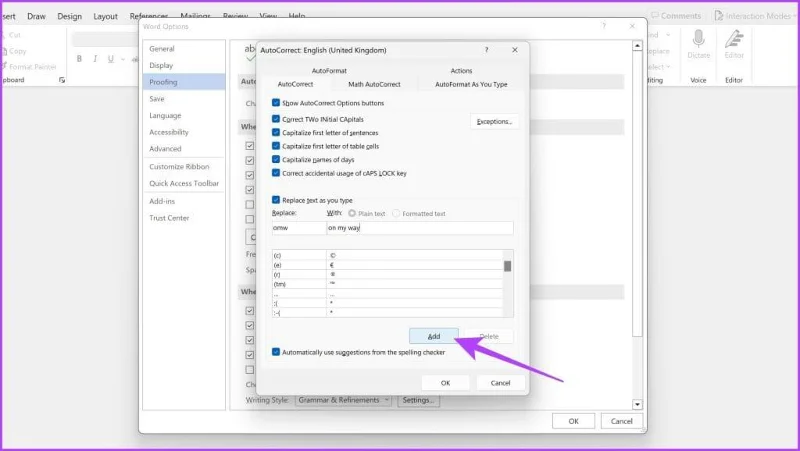Switch to the Actions tab
Screen dimensions: 800x451
tap(461, 70)
